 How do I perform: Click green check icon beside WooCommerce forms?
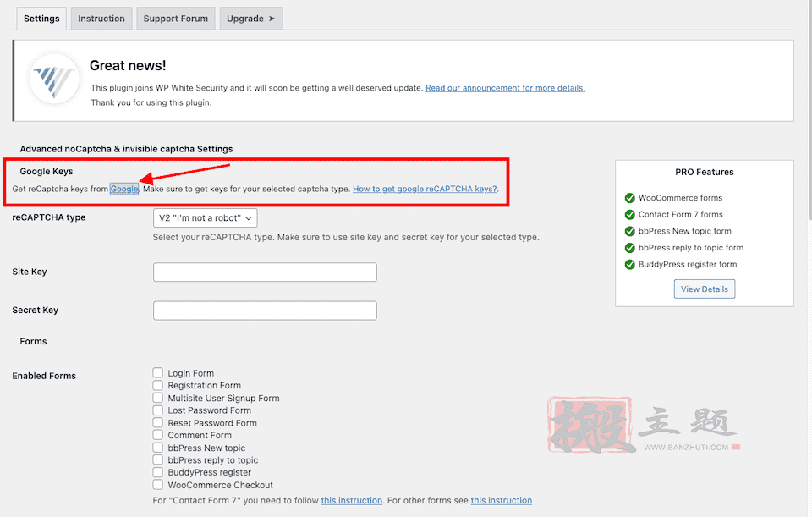(629, 198)
